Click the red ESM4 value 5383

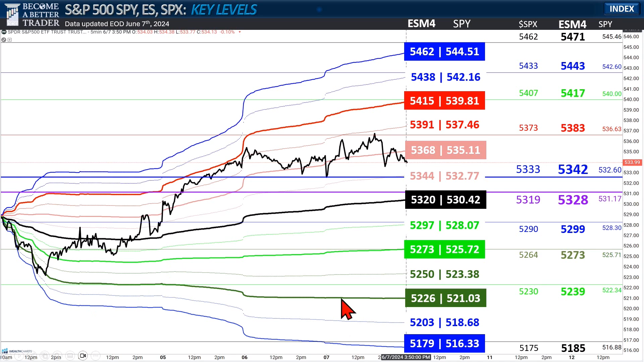pyautogui.click(x=573, y=128)
